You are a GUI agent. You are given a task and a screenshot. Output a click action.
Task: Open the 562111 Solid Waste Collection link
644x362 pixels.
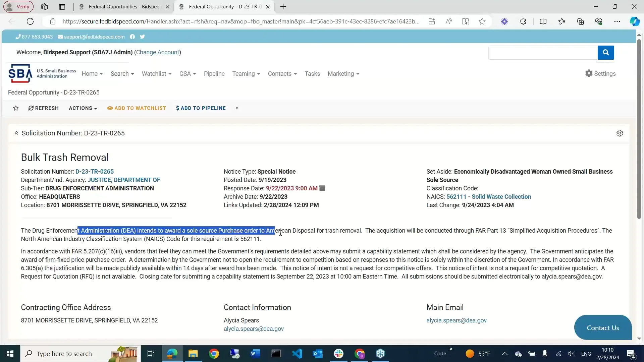pos(488,197)
